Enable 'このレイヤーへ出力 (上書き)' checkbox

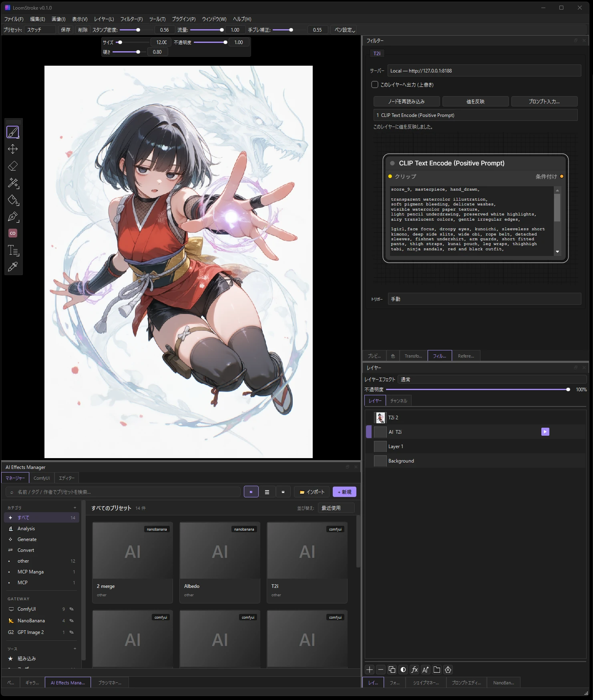pos(375,84)
